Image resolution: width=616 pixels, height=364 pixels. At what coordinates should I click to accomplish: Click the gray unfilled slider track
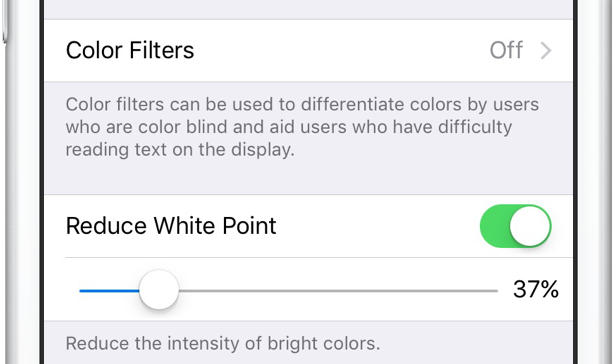coord(338,291)
